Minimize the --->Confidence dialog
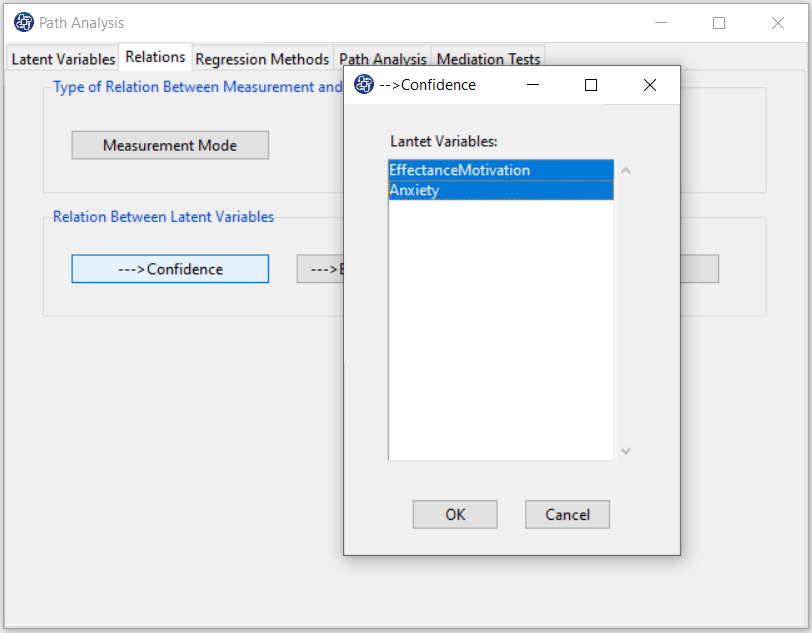 532,85
